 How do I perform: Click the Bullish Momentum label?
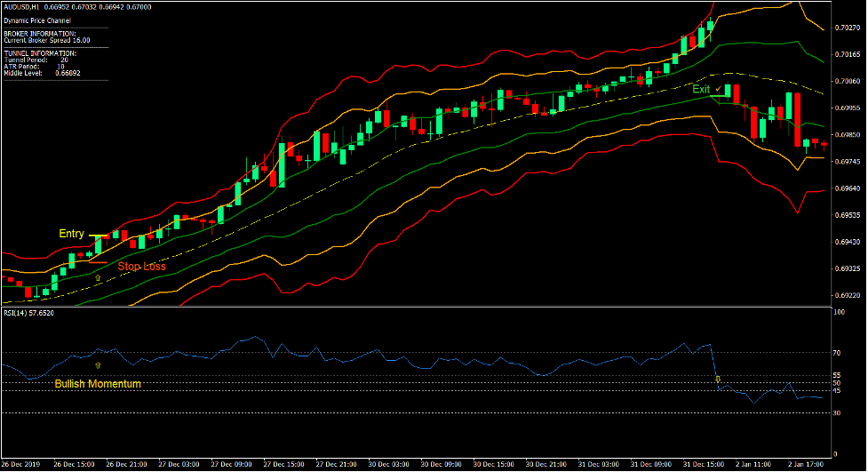98,384
